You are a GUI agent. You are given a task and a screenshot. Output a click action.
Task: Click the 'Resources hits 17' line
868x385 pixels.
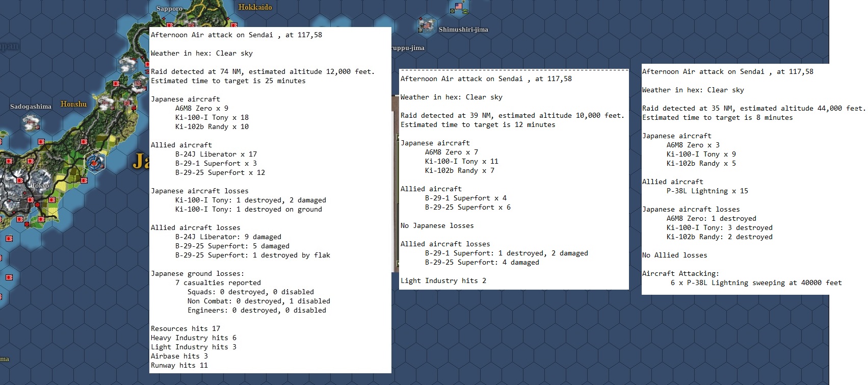click(x=186, y=329)
